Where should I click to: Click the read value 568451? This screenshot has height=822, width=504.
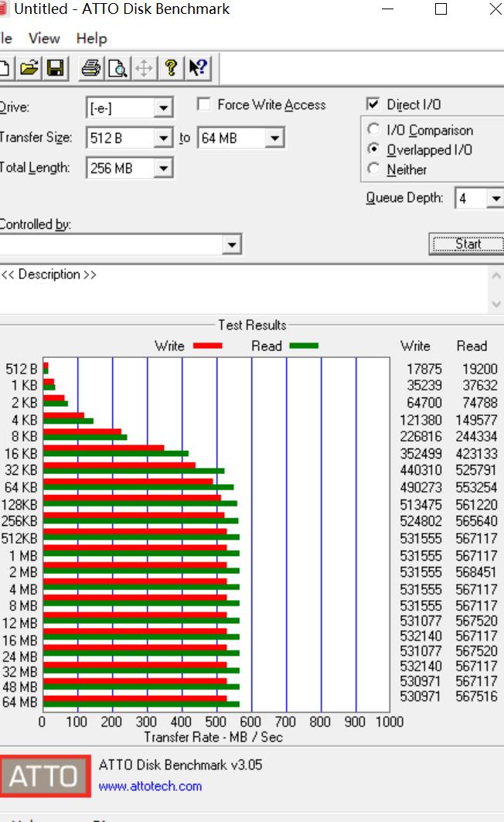(x=476, y=572)
